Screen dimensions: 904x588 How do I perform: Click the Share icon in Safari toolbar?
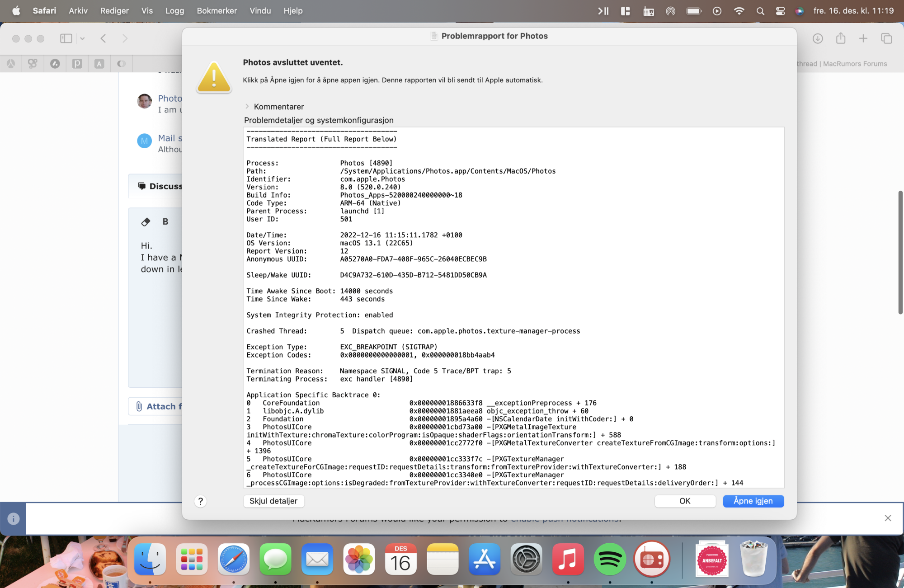840,38
